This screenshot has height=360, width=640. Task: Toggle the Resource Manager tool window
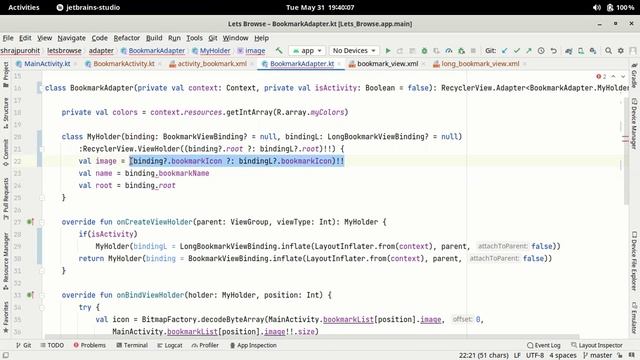[x=6, y=261]
